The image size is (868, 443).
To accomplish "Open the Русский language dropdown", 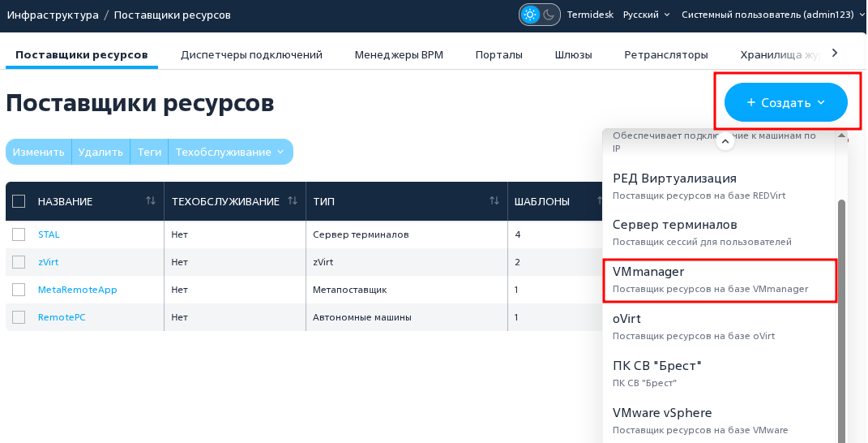I will pyautogui.click(x=647, y=15).
